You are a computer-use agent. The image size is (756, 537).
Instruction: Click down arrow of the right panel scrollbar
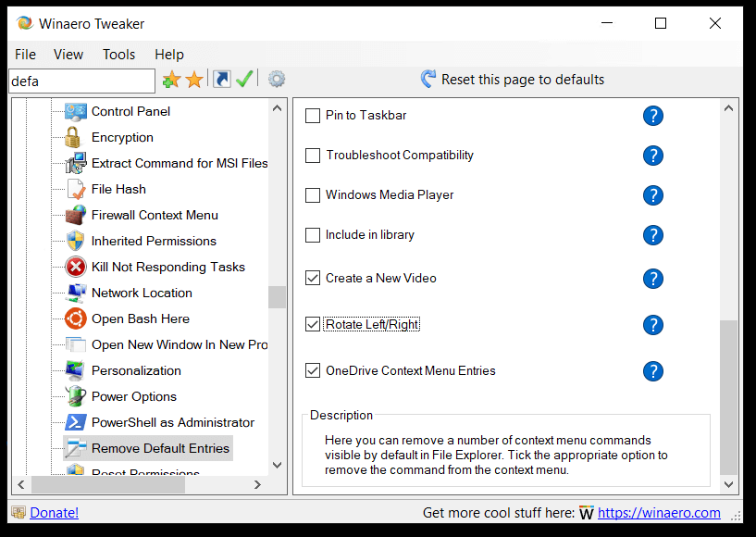729,484
